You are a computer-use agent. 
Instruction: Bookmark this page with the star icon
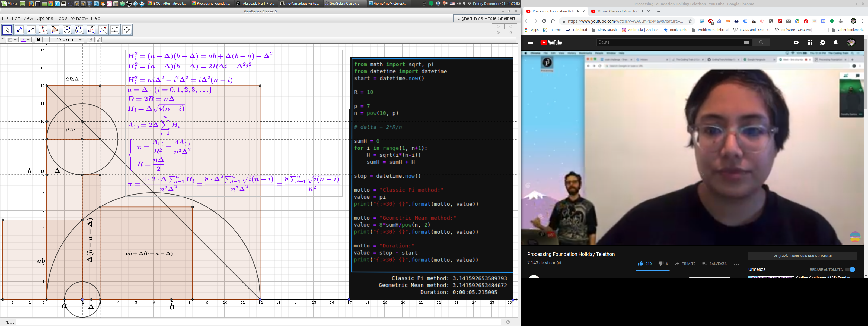pyautogui.click(x=690, y=21)
